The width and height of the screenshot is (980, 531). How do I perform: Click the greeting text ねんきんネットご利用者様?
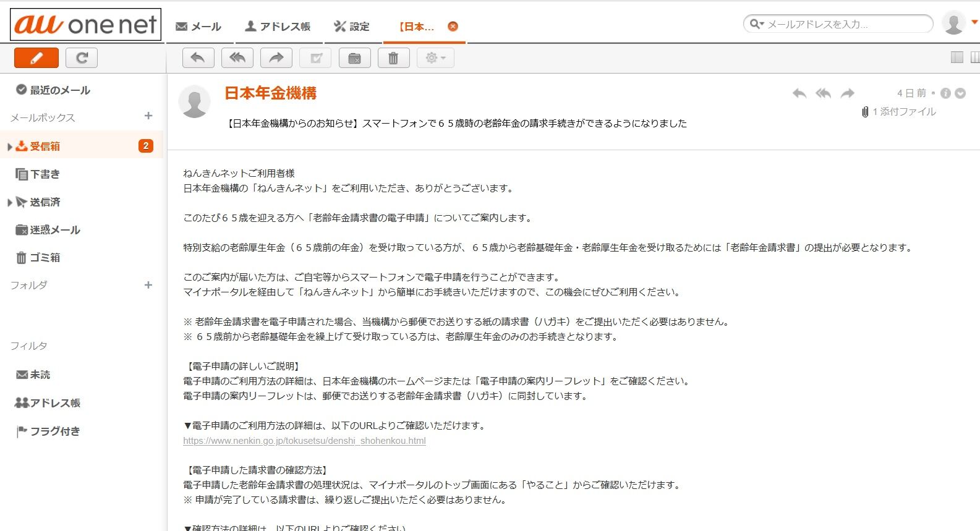pos(239,174)
